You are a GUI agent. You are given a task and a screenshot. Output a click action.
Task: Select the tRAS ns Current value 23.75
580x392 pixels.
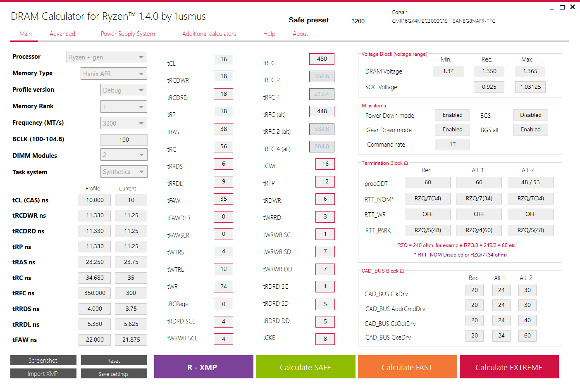point(131,262)
